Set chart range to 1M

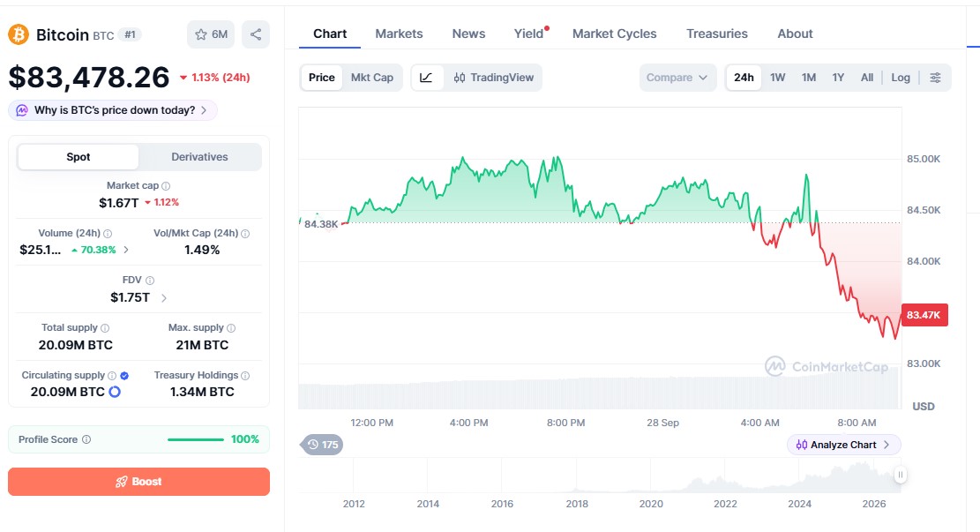coord(809,78)
